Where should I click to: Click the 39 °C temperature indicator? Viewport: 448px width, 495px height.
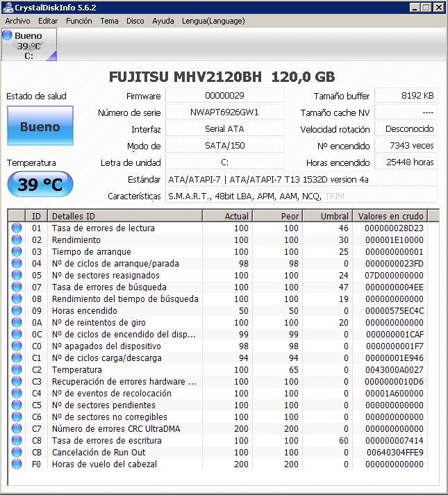40,184
